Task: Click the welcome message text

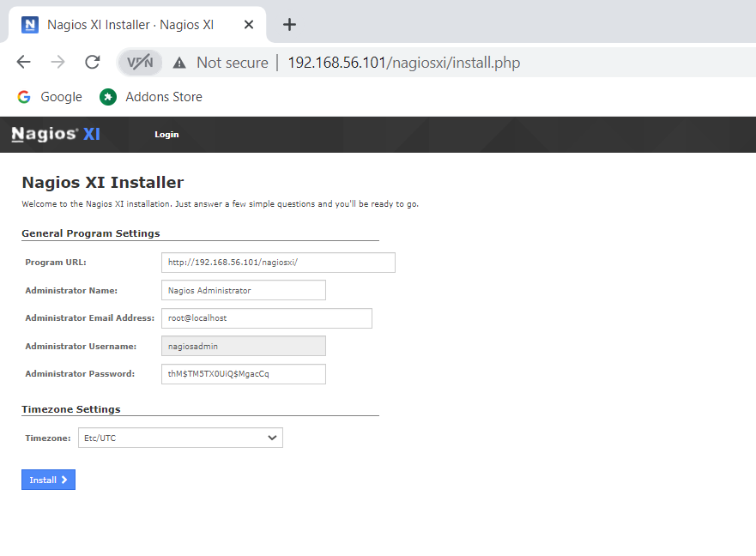Action: coord(221,204)
